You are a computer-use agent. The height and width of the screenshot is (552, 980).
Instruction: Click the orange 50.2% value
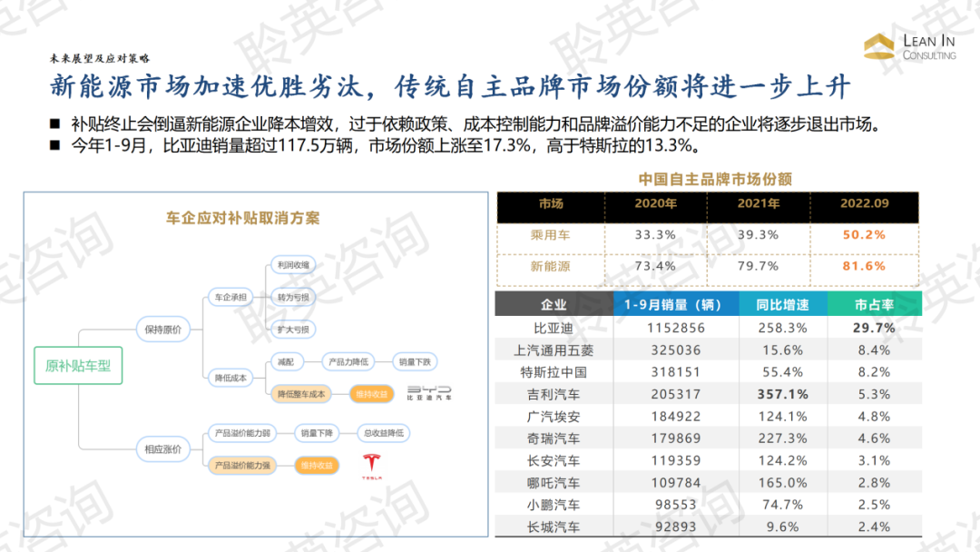[865, 235]
